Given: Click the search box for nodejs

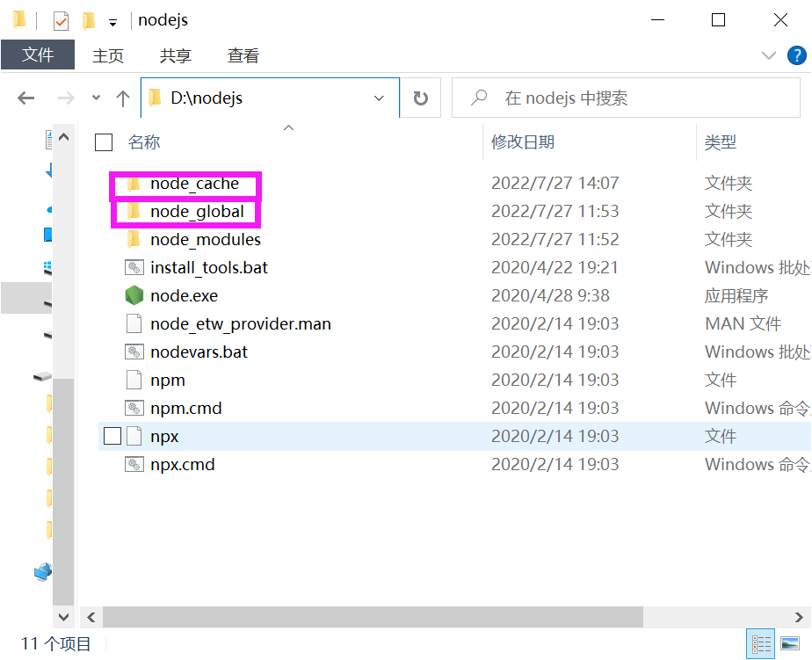Looking at the screenshot, I should [x=626, y=98].
